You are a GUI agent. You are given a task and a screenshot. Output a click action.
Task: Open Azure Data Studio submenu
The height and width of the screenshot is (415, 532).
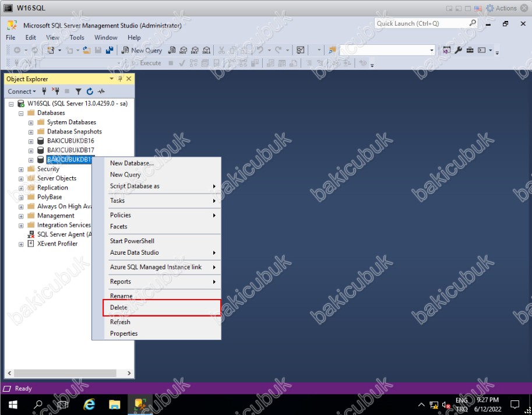coord(162,252)
